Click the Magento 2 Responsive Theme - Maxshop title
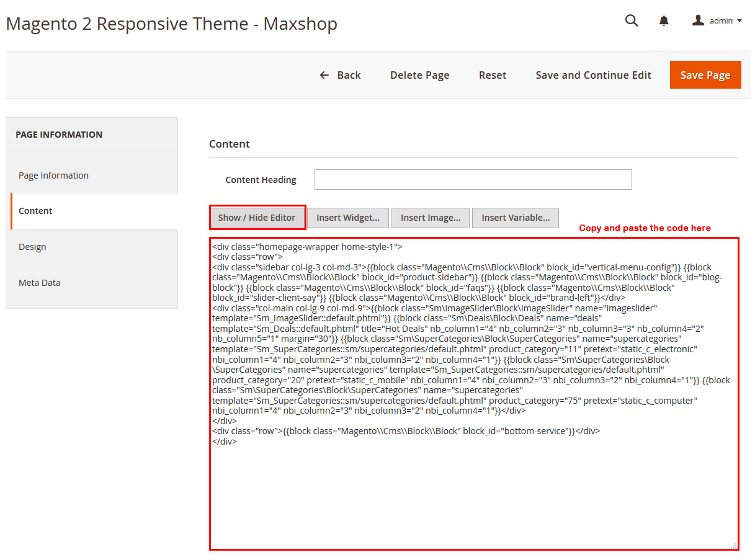The height and width of the screenshot is (560, 755). [x=172, y=24]
